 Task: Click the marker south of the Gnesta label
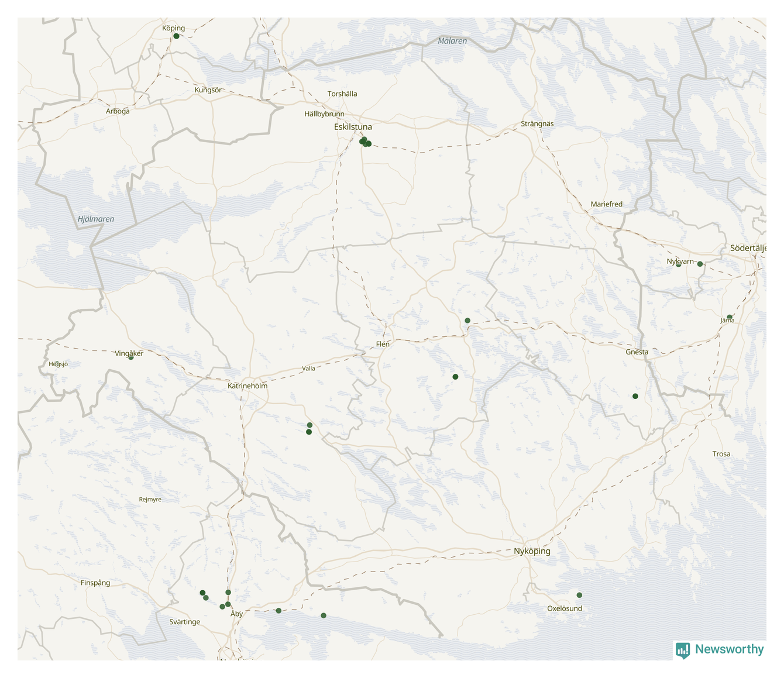tap(635, 397)
